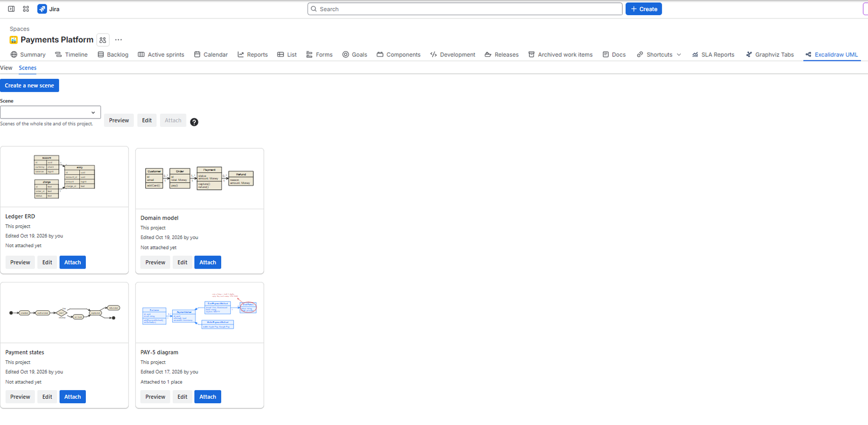This screenshot has height=425, width=868.
Task: Go to the Backlog tab
Action: (x=113, y=55)
